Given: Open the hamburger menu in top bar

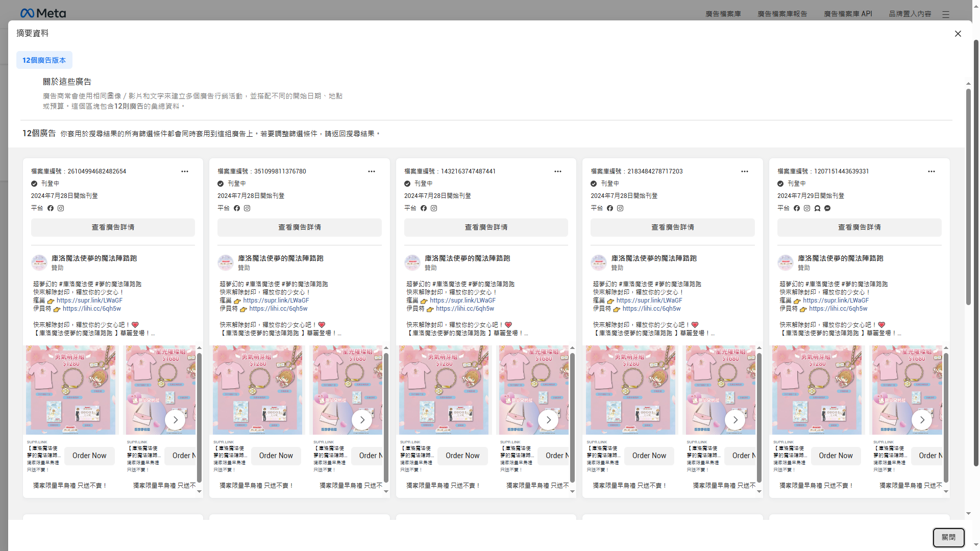Looking at the screenshot, I should [x=946, y=14].
